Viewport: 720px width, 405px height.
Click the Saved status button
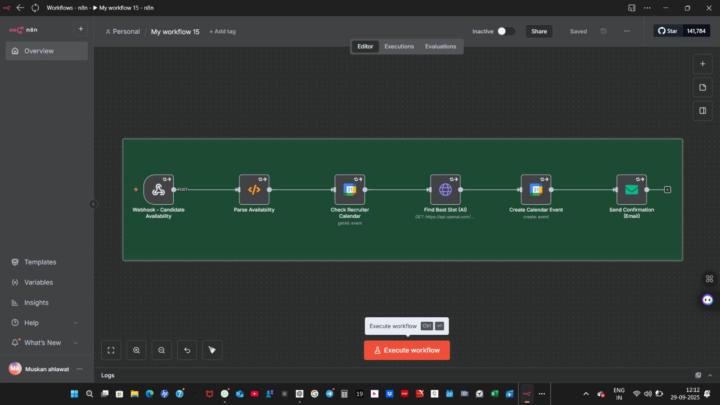[x=578, y=31]
